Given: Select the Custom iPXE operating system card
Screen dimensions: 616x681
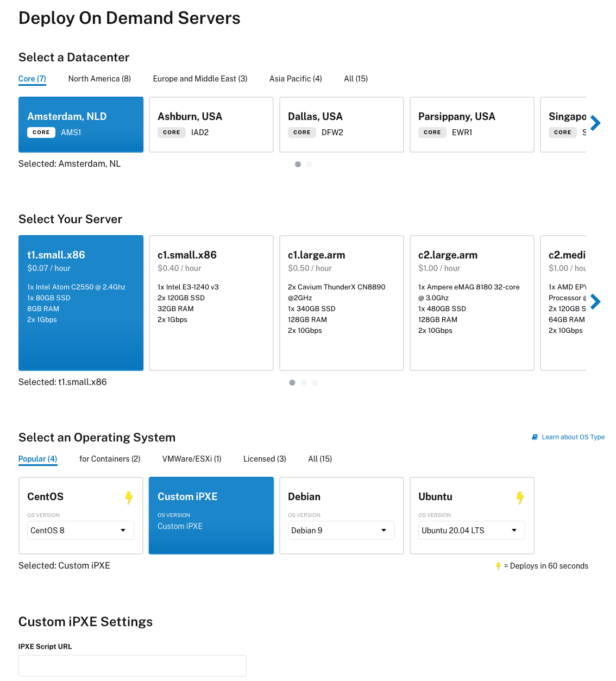Looking at the screenshot, I should 211,515.
